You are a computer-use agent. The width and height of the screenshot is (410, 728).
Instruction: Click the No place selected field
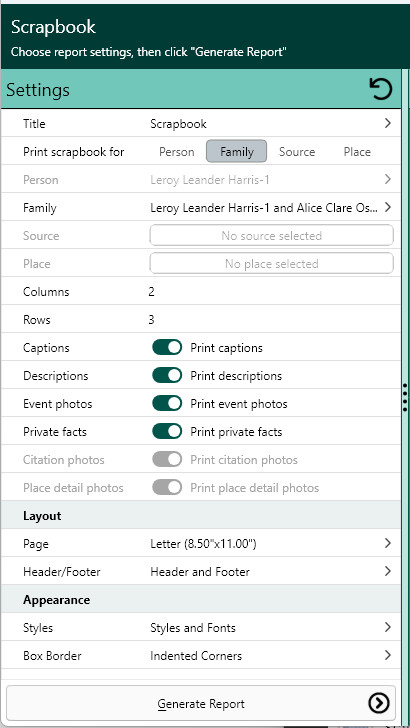coord(272,264)
